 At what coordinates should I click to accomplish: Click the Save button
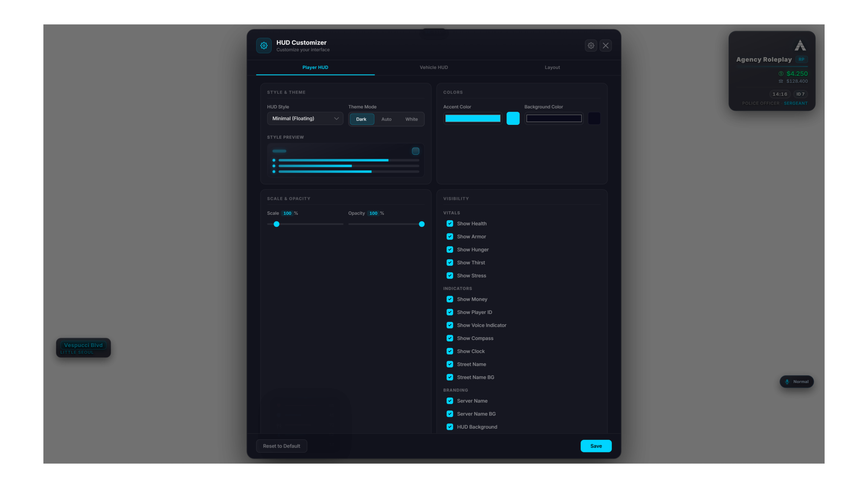[596, 446]
